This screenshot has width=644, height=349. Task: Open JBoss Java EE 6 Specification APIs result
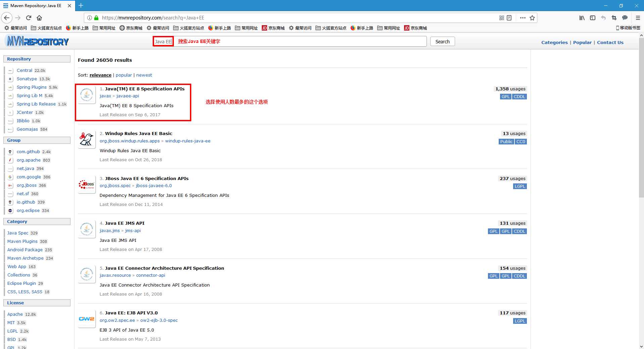(x=147, y=178)
